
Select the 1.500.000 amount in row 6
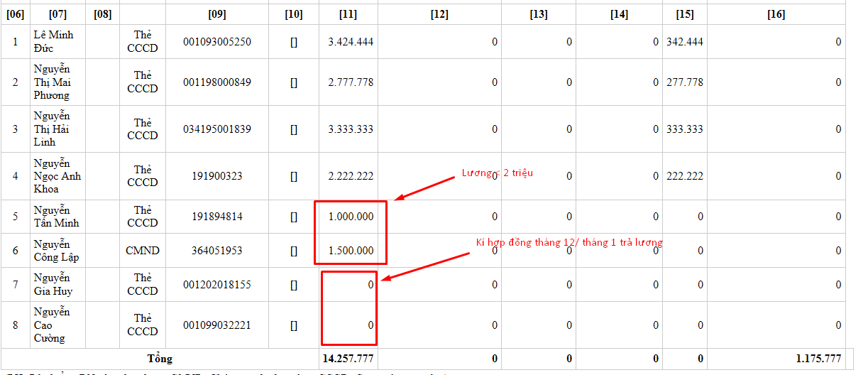[x=351, y=251]
